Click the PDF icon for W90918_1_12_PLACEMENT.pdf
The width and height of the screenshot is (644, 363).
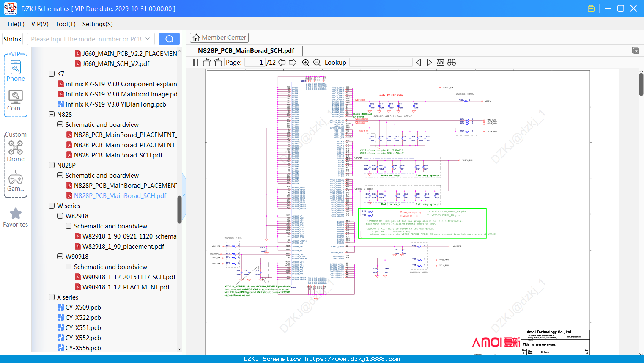pos(78,287)
